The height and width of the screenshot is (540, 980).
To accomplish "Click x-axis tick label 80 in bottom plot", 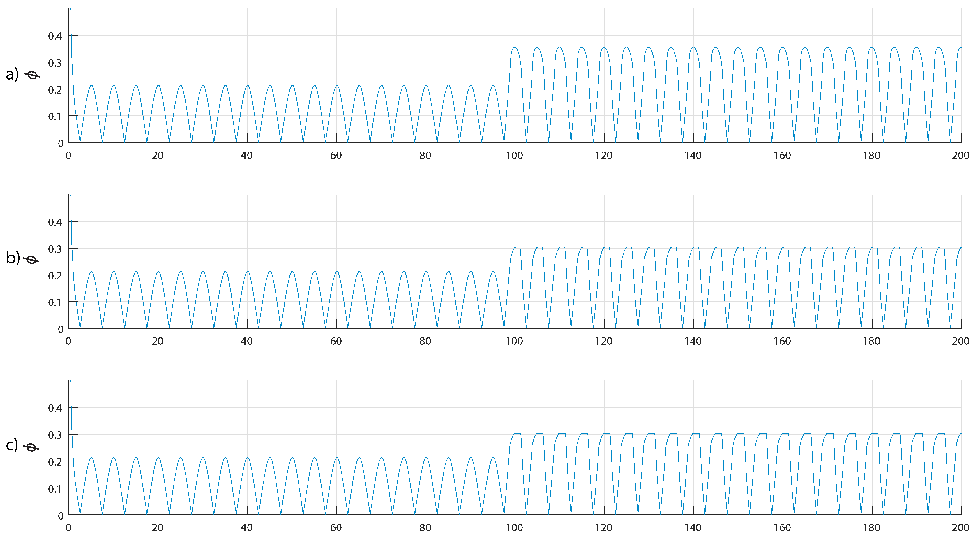I will tap(425, 527).
